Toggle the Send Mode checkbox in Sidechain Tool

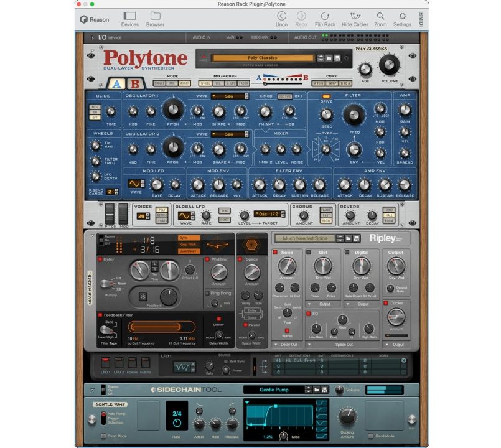coord(104,436)
